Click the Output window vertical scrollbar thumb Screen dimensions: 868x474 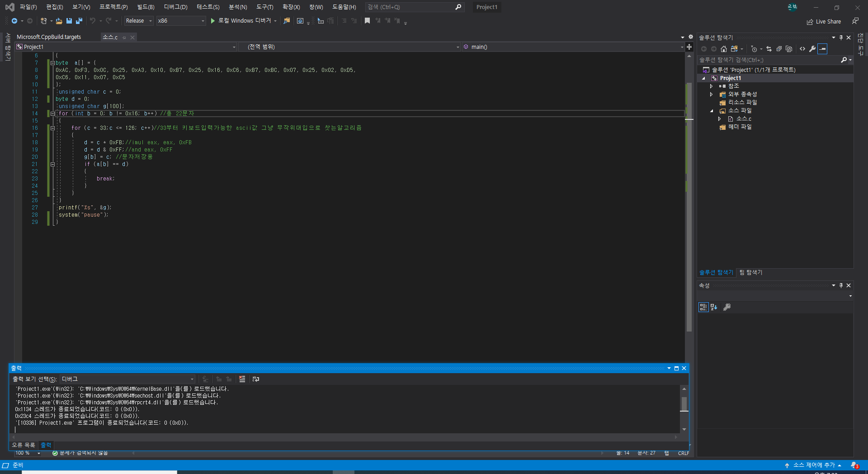684,404
